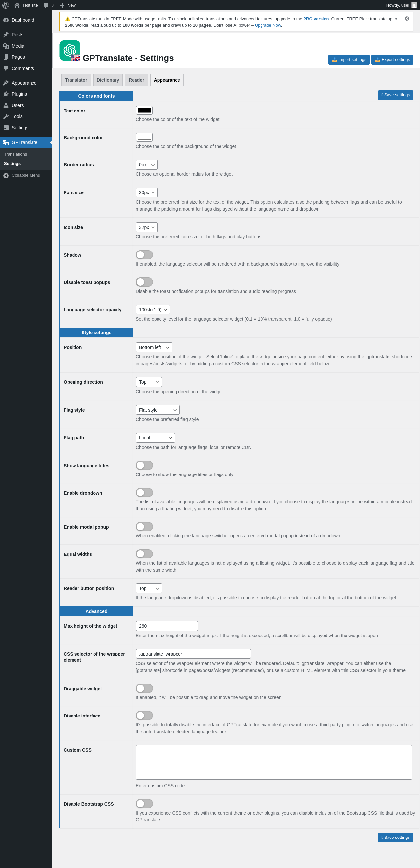Click the WordPress logo icon
The image size is (420, 868).
pyautogui.click(x=6, y=5)
